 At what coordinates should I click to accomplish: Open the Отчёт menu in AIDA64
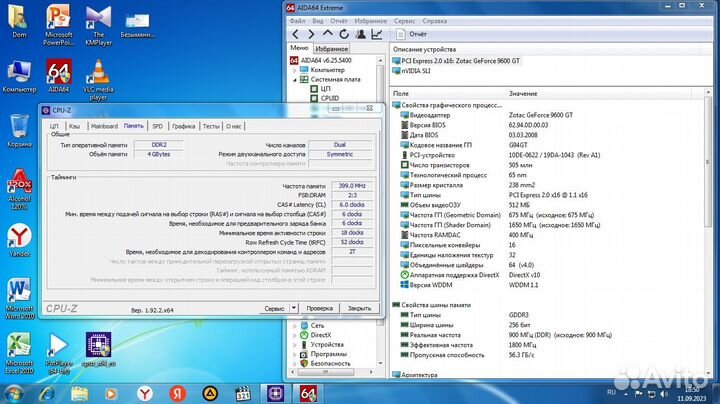point(339,21)
